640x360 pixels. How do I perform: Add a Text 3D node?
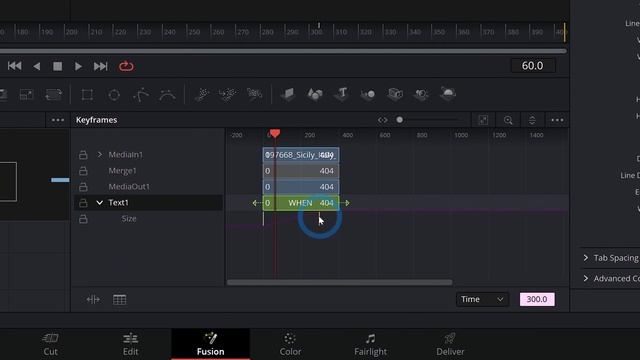(x=342, y=94)
